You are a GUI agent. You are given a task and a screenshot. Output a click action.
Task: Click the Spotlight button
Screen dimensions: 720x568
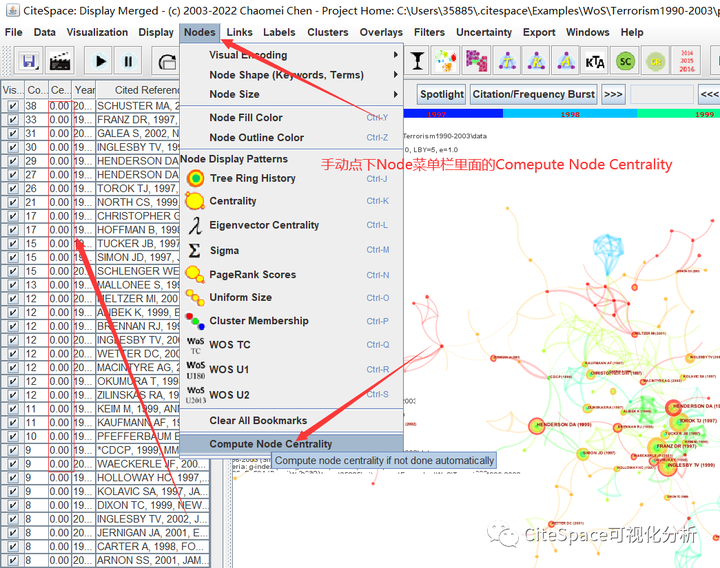coord(441,94)
